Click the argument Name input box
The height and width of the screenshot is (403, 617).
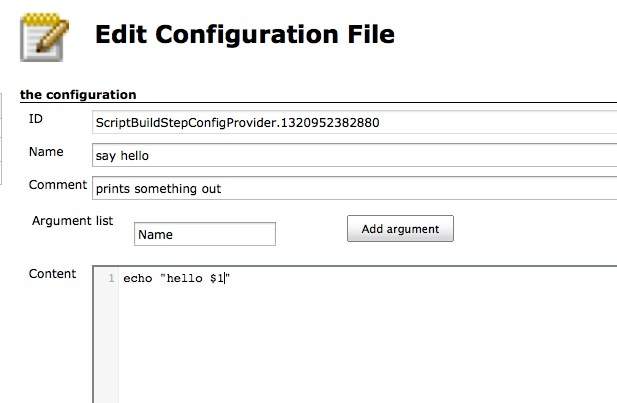tap(205, 234)
